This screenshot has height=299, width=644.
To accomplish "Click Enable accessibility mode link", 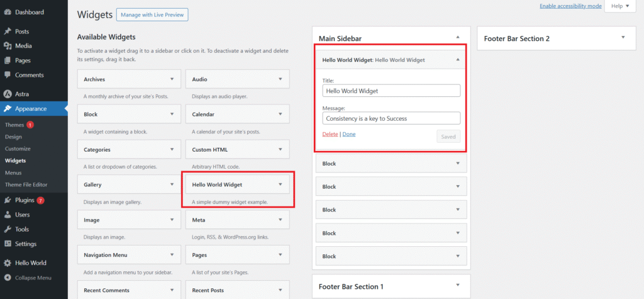I will tap(570, 6).
